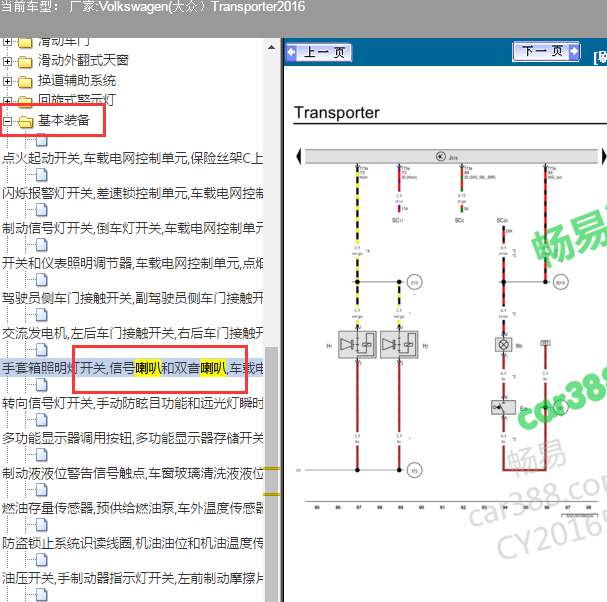607x602 pixels.
Task: Open 制动液液位警告信号触点 document
Action: tap(132, 473)
